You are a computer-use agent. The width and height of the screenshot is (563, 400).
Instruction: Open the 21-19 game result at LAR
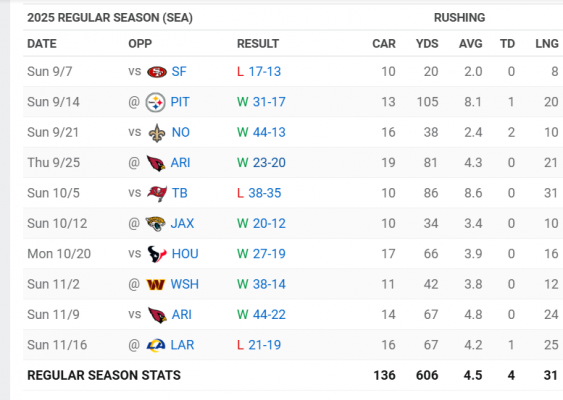pyautogui.click(x=265, y=345)
